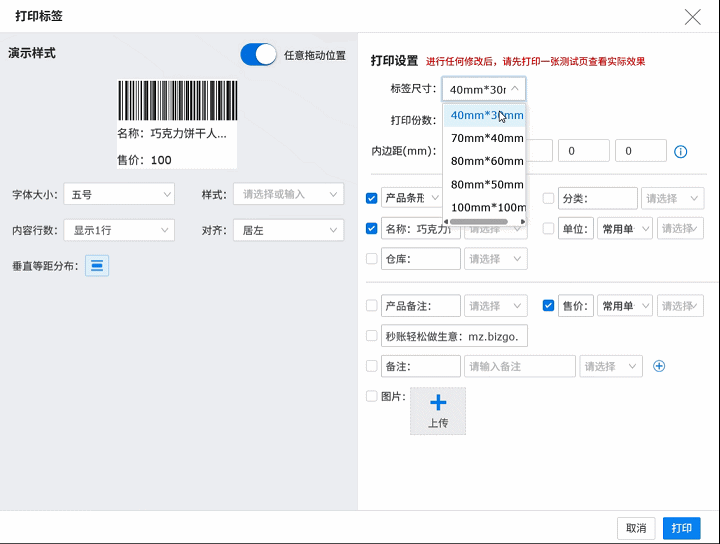Pick the 100mm*100mm size option
The height and width of the screenshot is (544, 720).
click(x=487, y=207)
